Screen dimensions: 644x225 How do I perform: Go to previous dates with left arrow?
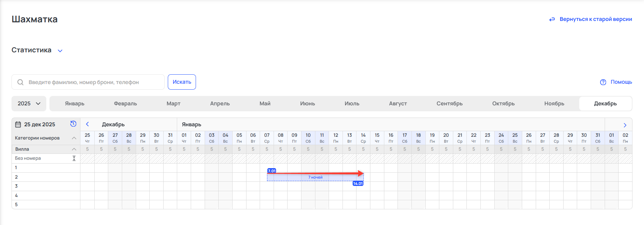pos(87,124)
